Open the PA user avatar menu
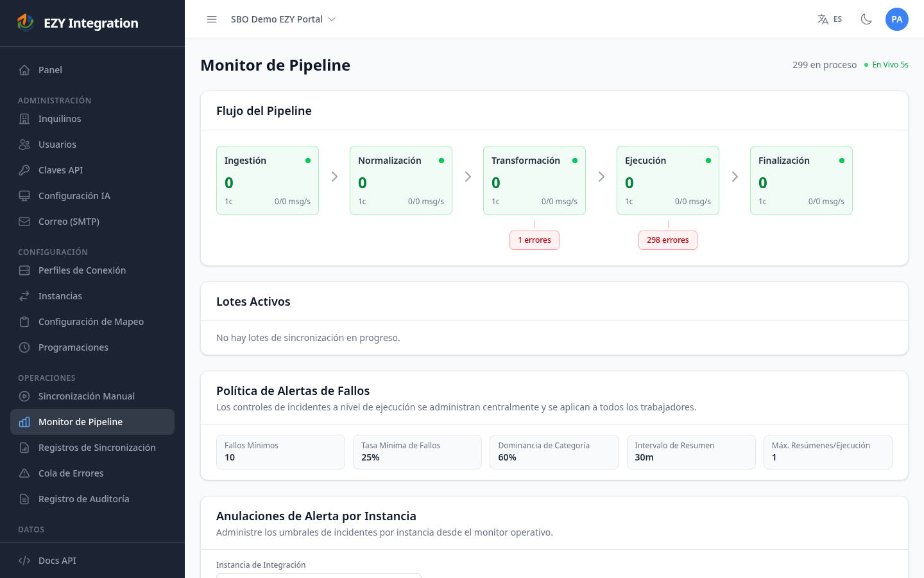924x578 pixels. click(897, 19)
